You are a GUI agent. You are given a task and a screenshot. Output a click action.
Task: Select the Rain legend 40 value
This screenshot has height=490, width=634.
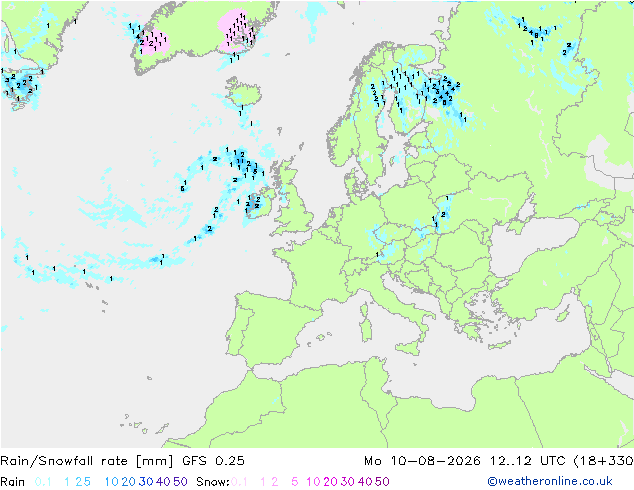tap(163, 482)
